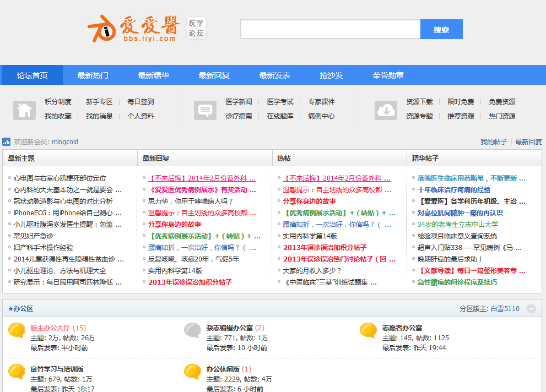Open the 杂志编辑办公室 forum title

(230, 328)
